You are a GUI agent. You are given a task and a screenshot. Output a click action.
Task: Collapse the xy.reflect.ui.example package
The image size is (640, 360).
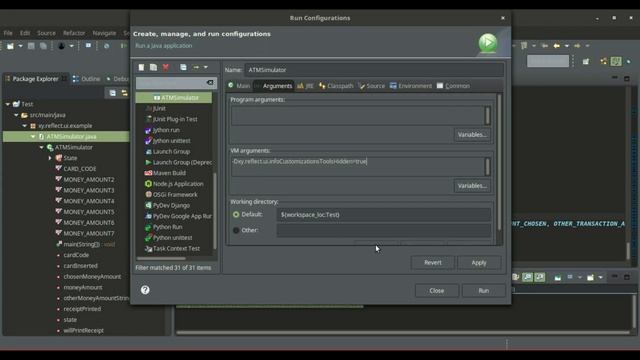(x=25, y=126)
